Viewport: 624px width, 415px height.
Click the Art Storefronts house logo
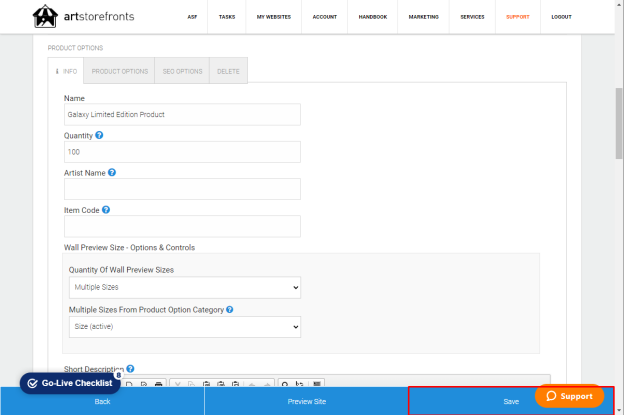(x=45, y=16)
